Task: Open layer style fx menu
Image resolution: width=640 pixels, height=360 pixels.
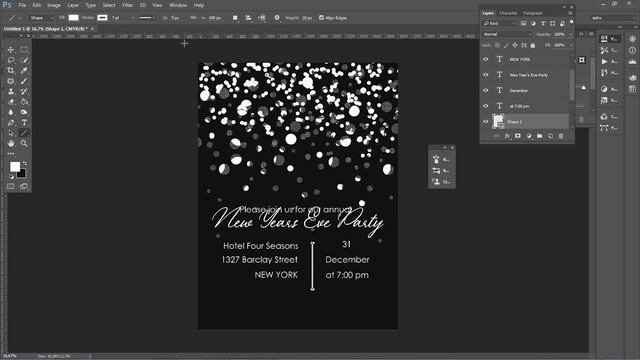Action: pyautogui.click(x=507, y=136)
